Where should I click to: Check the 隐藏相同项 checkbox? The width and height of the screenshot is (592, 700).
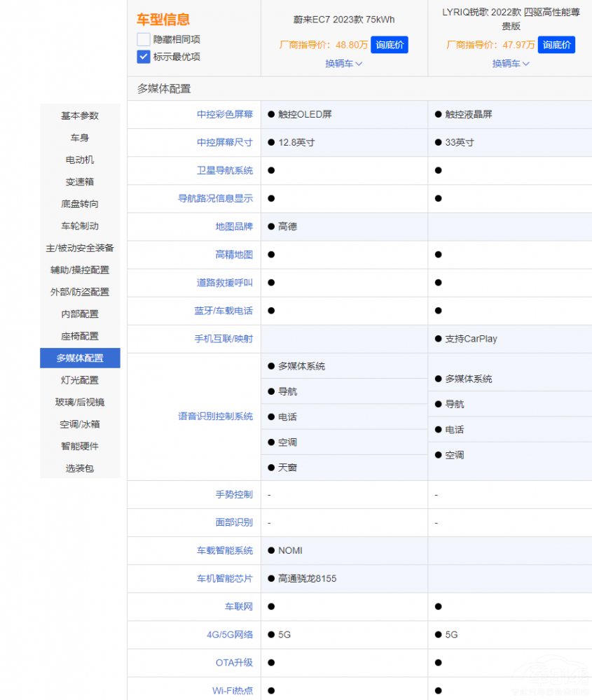pos(144,39)
